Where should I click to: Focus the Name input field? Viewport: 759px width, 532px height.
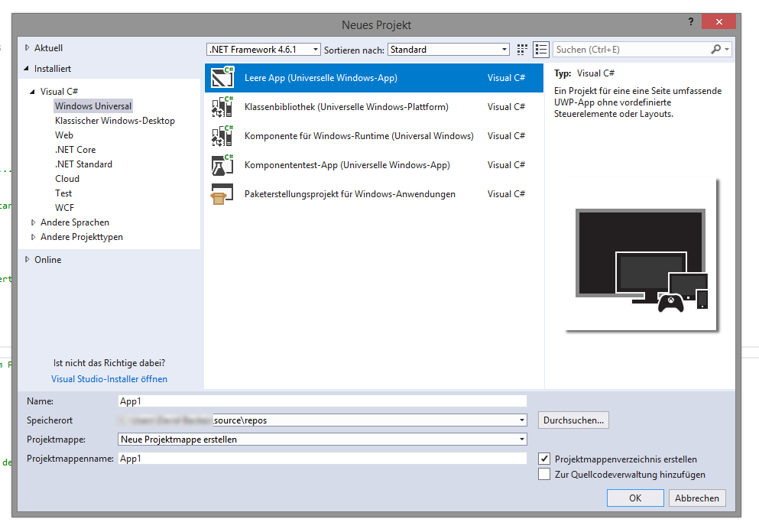[x=323, y=401]
